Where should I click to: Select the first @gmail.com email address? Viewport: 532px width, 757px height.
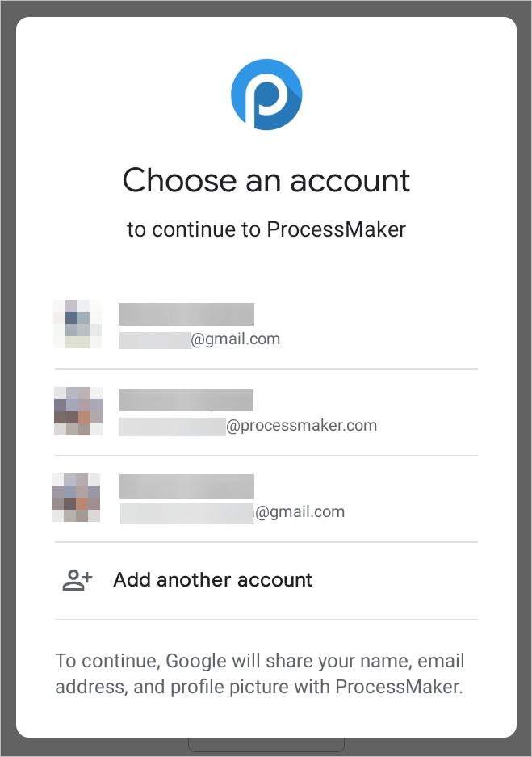(x=235, y=339)
